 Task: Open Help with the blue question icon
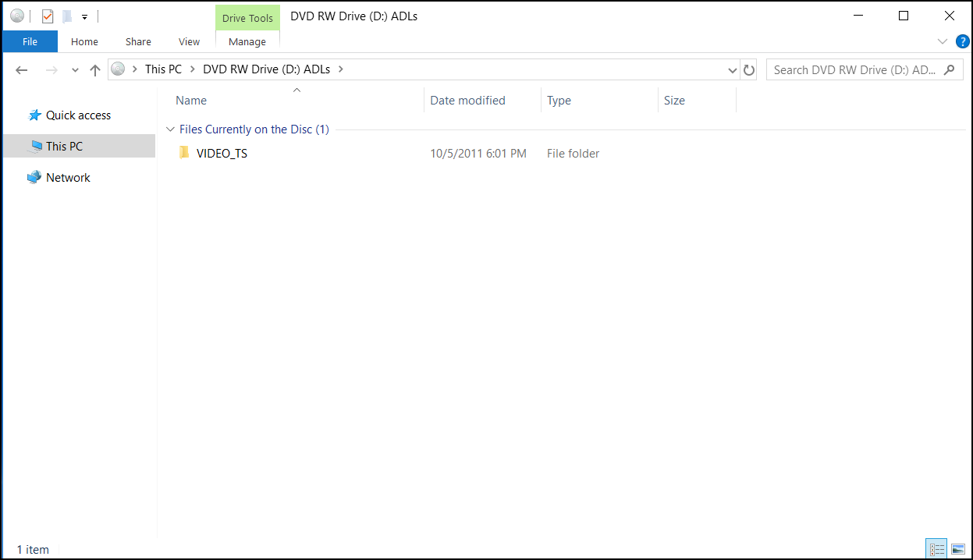963,41
